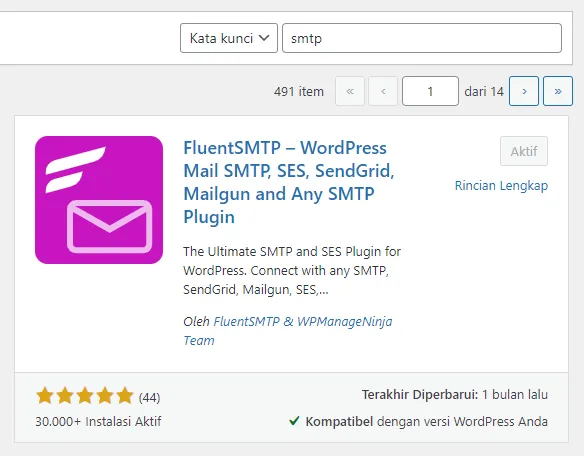Click the current page number field
Screen dimensions: 584x456
point(430,91)
